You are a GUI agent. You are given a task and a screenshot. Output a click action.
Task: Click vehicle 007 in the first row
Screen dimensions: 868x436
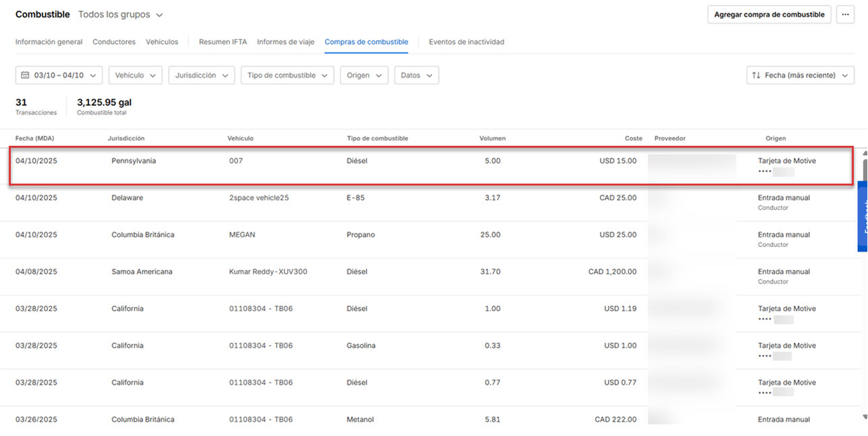(236, 161)
